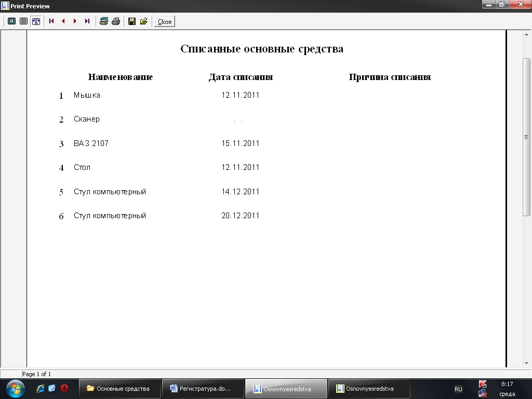Image resolution: width=532 pixels, height=399 pixels.
Task: Click column header 'Дата списания'
Action: [x=241, y=77]
